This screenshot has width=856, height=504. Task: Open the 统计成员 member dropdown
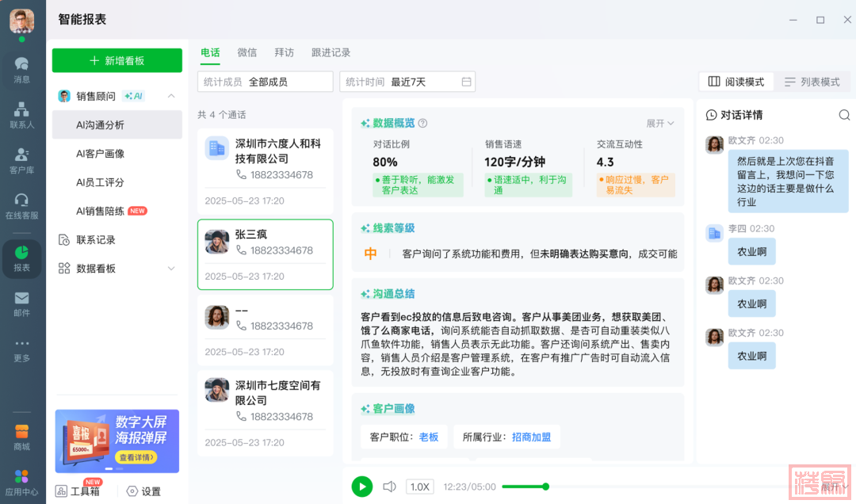coord(266,82)
